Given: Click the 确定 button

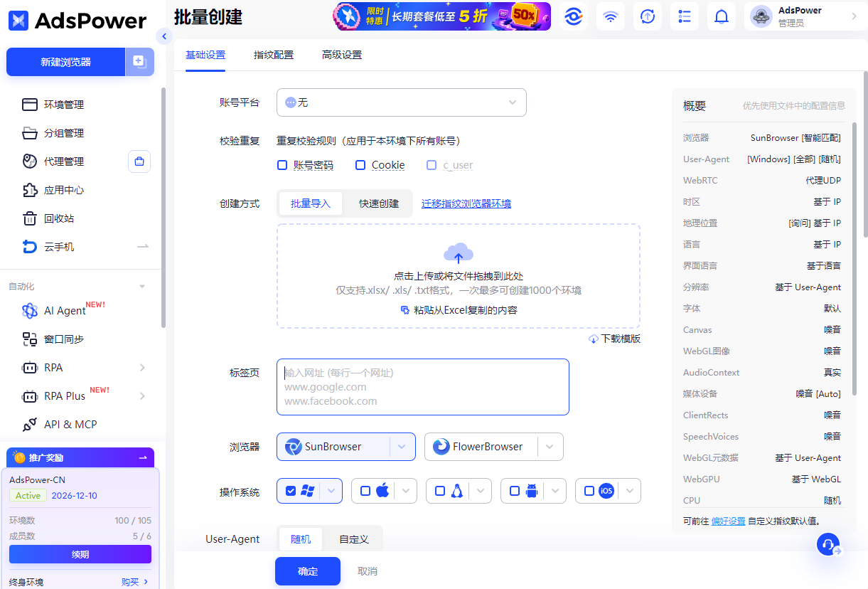Looking at the screenshot, I should (308, 571).
